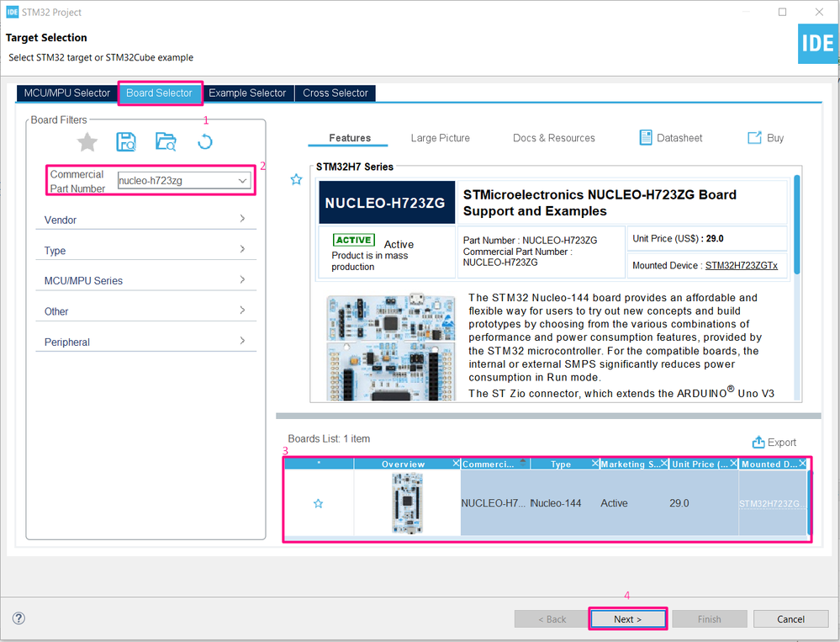840x642 pixels.
Task: Click the Finish button
Action: (710, 619)
